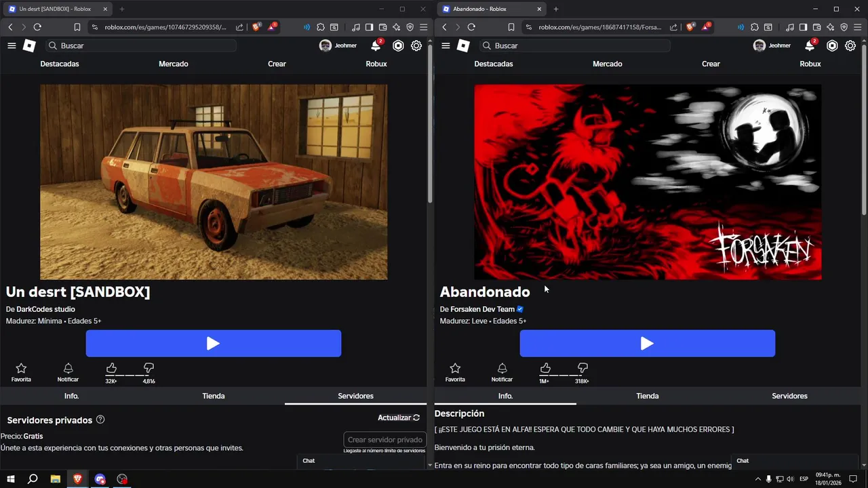Viewport: 868px width, 488px height.
Task: Click the Roblox logo in the right window
Action: 463,45
